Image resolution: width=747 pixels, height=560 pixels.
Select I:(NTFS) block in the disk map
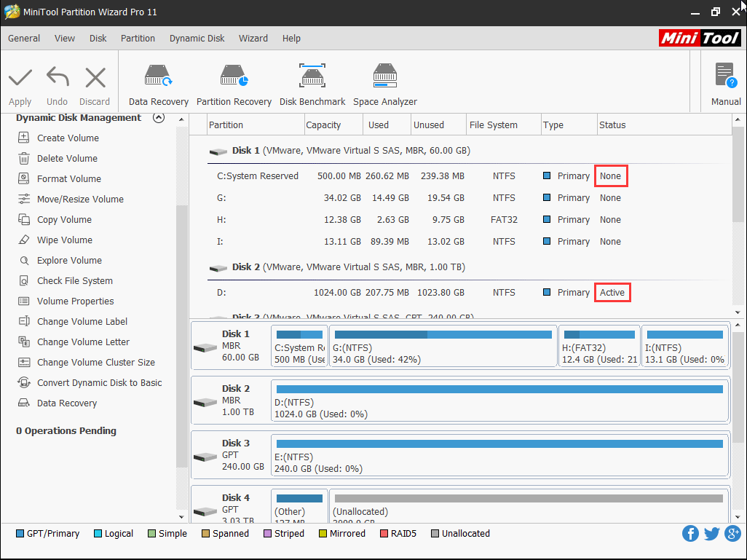(x=685, y=346)
